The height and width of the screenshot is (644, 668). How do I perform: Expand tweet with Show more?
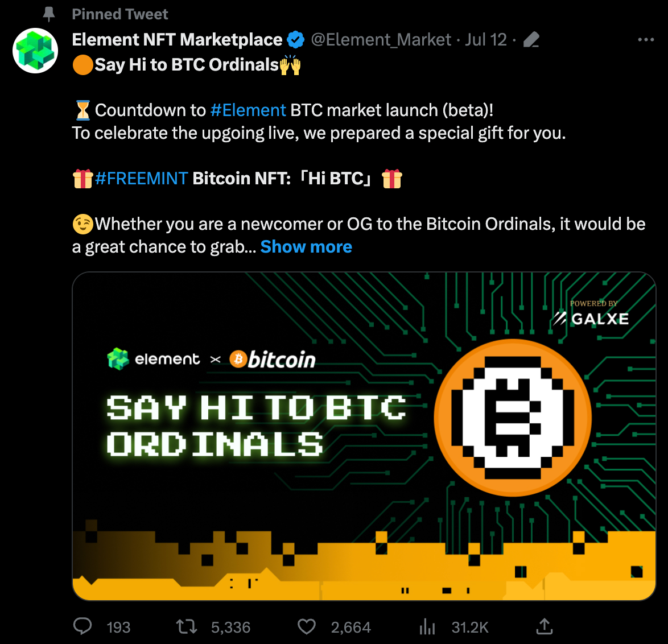tap(306, 246)
